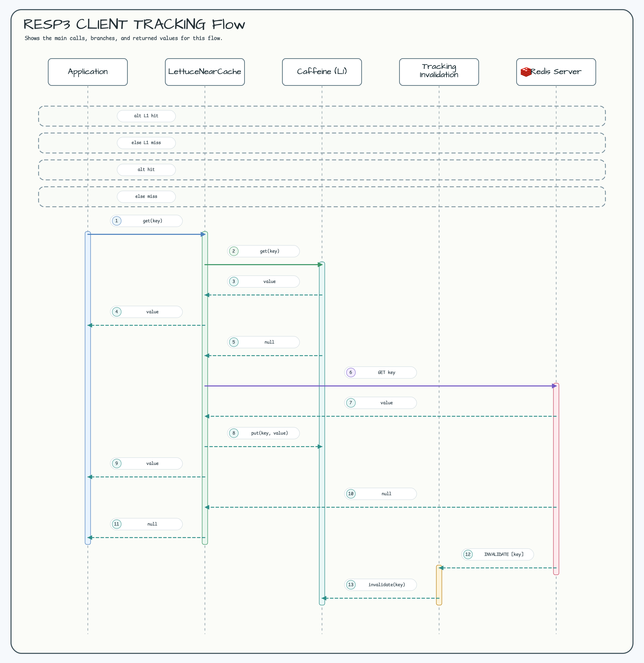Select the LettuceNearCache participant box
The width and height of the screenshot is (644, 663).
[x=205, y=72]
